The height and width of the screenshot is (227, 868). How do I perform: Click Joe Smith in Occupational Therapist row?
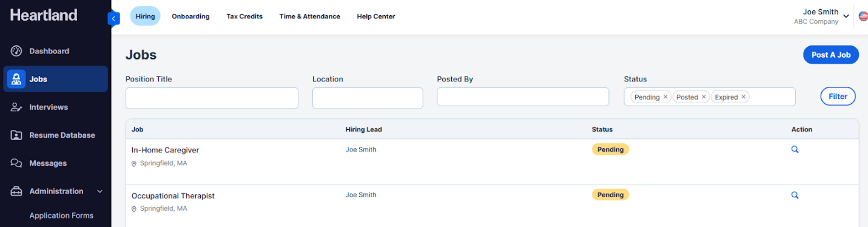(x=361, y=195)
